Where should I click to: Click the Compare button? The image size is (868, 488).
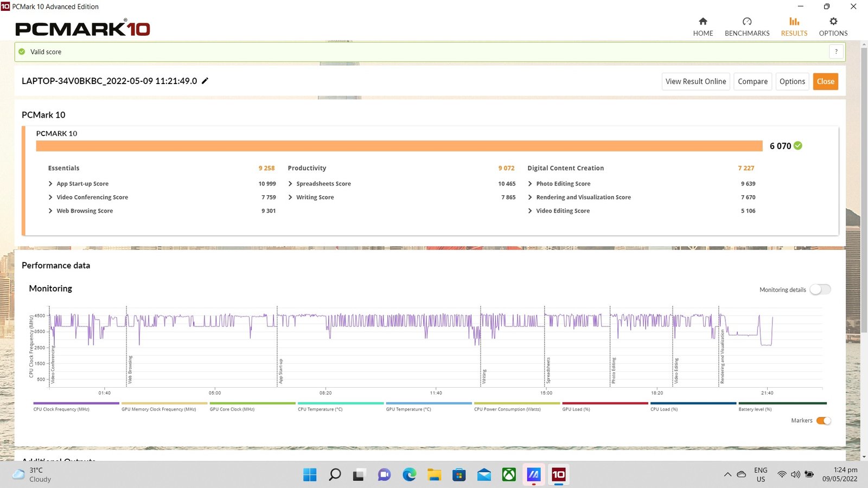(752, 81)
